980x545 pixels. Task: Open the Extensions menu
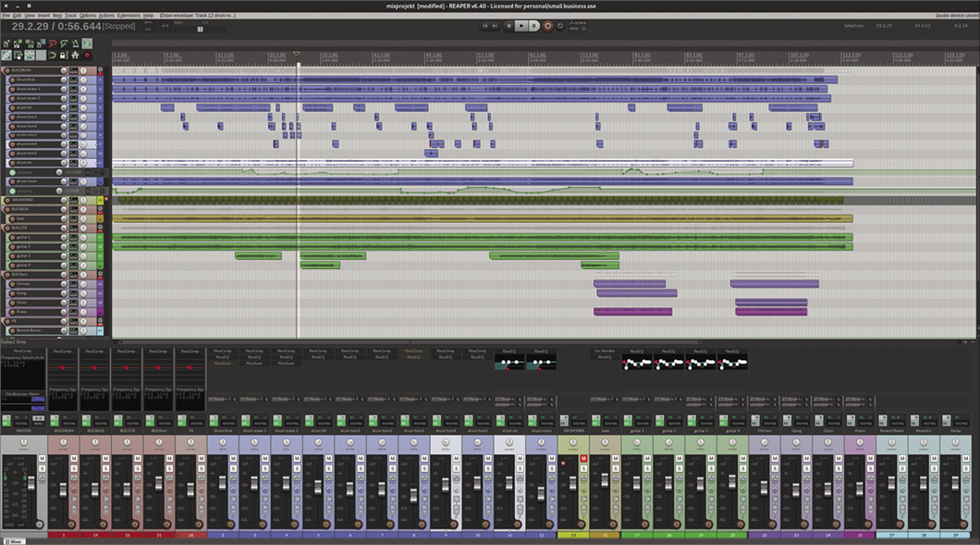(x=129, y=15)
